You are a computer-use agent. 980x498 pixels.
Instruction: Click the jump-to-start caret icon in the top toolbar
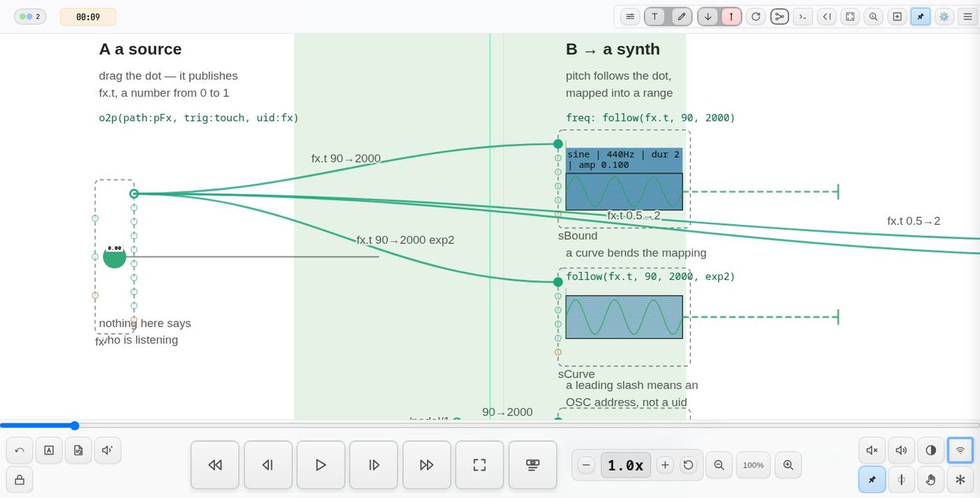pos(827,17)
